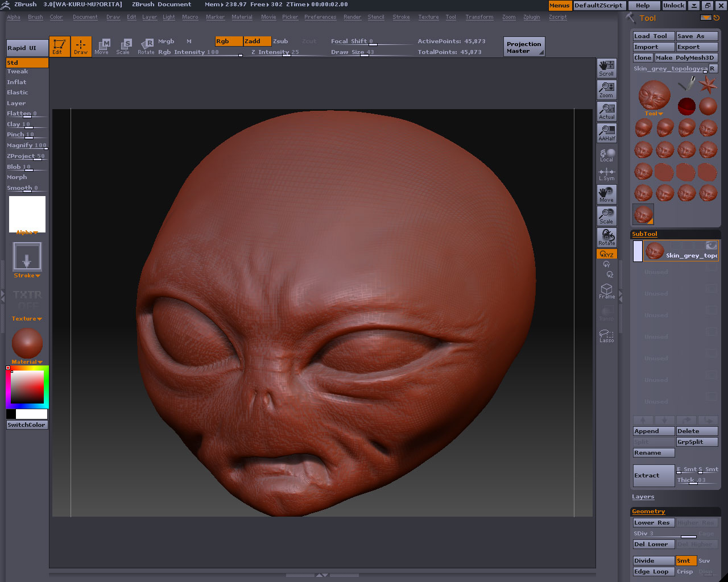728x582 pixels.
Task: Click the Scroll canvas icon
Action: [606, 68]
